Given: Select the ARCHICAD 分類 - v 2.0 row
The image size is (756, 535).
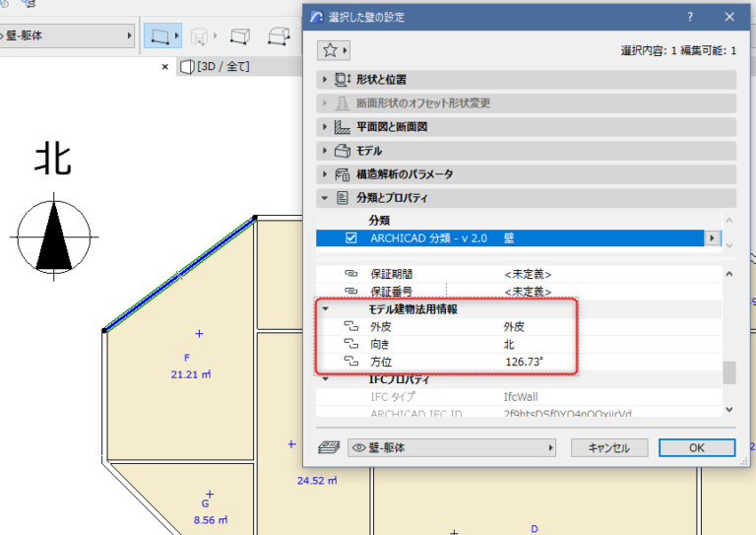Looking at the screenshot, I should (510, 237).
